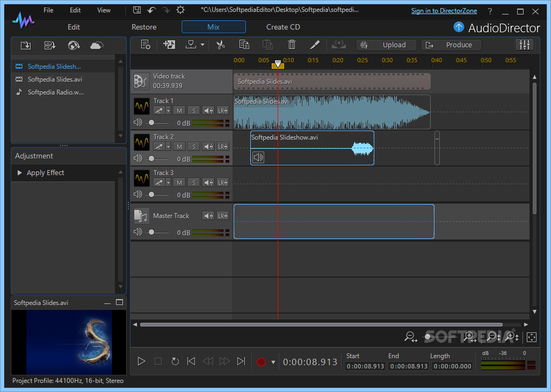Screen dimensions: 551x392
Task: Jump to start with previous marker button
Action: click(x=191, y=361)
